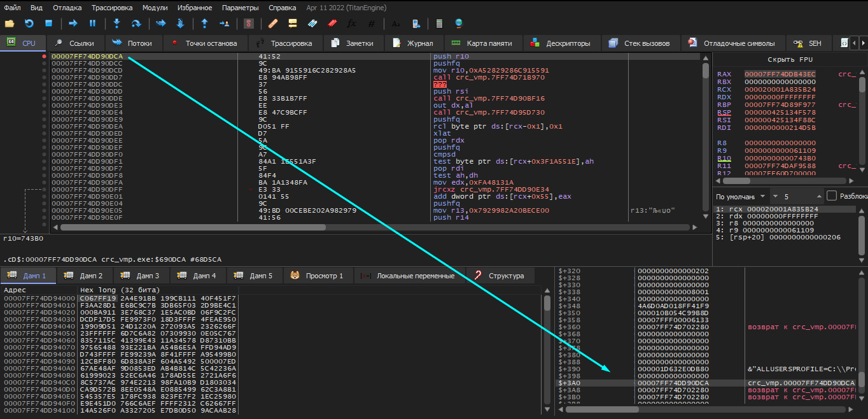Screen dimensions: 868x419
Task: Open the Scylla plugin icon
Action: [249, 24]
